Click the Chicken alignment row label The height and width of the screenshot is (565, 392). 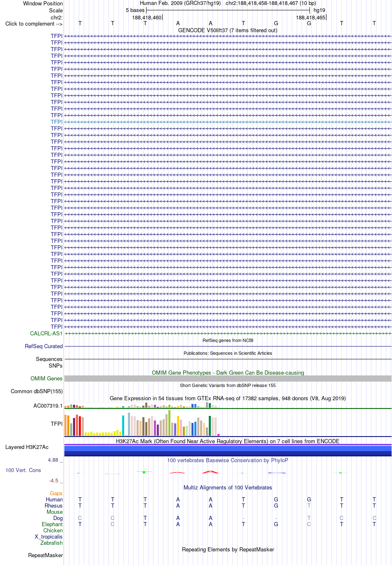[x=53, y=530]
